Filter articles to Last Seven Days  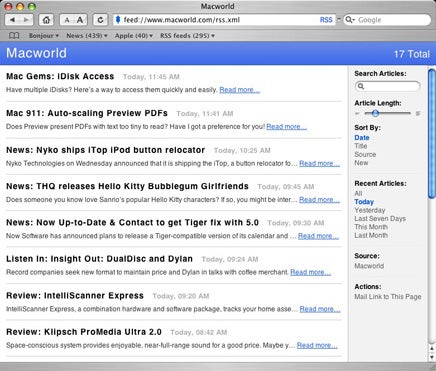click(x=380, y=219)
